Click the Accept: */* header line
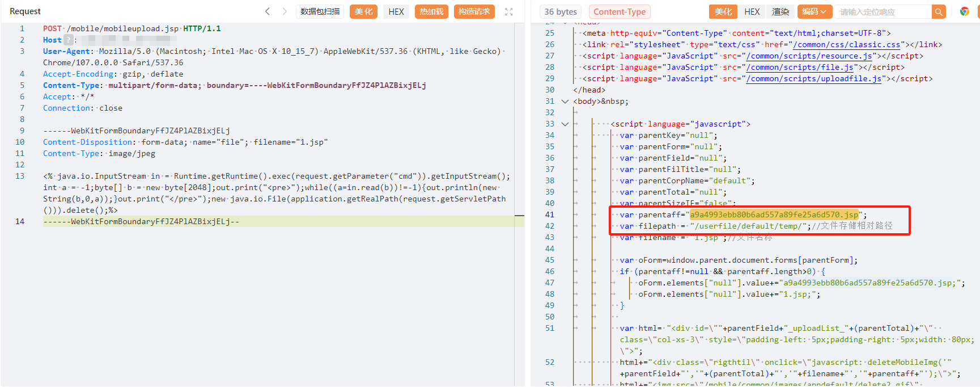Screen dimensions: 980x387 (x=69, y=96)
